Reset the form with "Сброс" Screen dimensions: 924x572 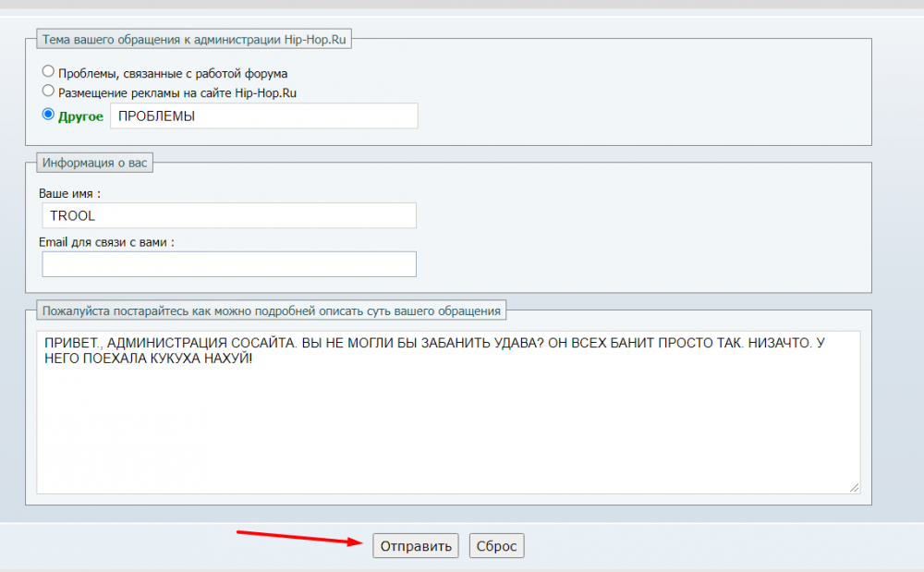click(x=497, y=546)
